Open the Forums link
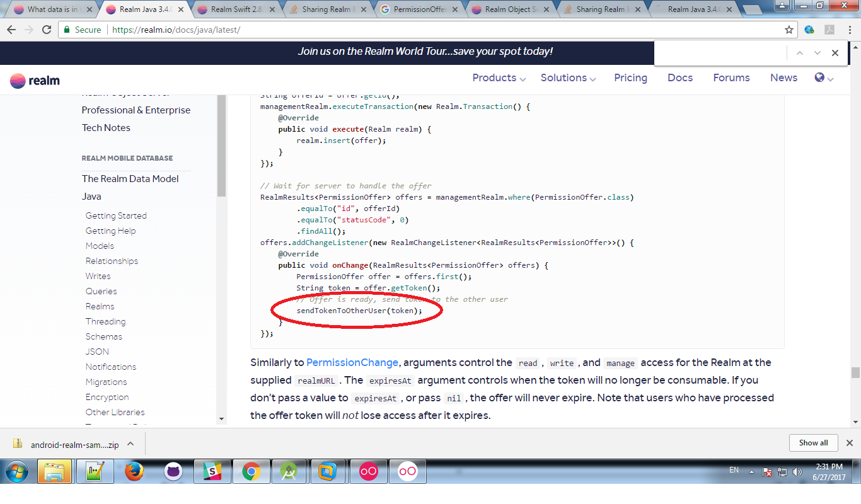Image resolution: width=861 pixels, height=504 pixels. (x=731, y=77)
